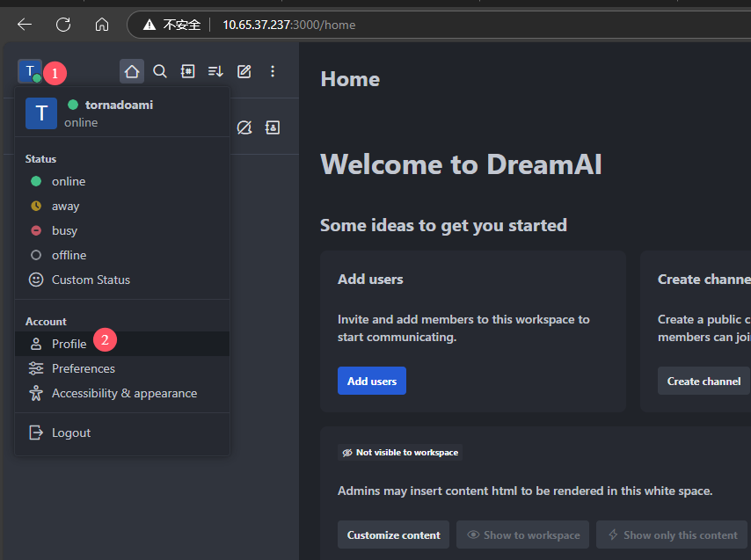Click the Add users card title

coord(370,279)
